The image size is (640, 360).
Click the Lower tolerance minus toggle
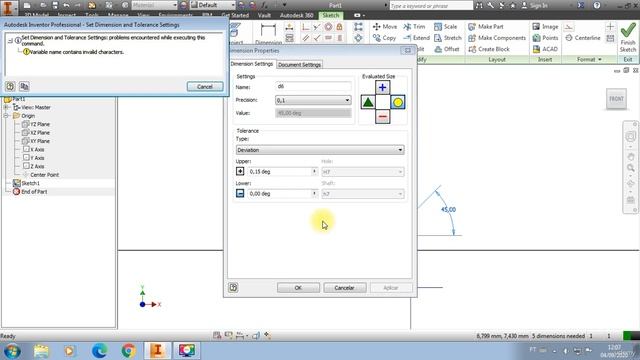[x=240, y=193]
